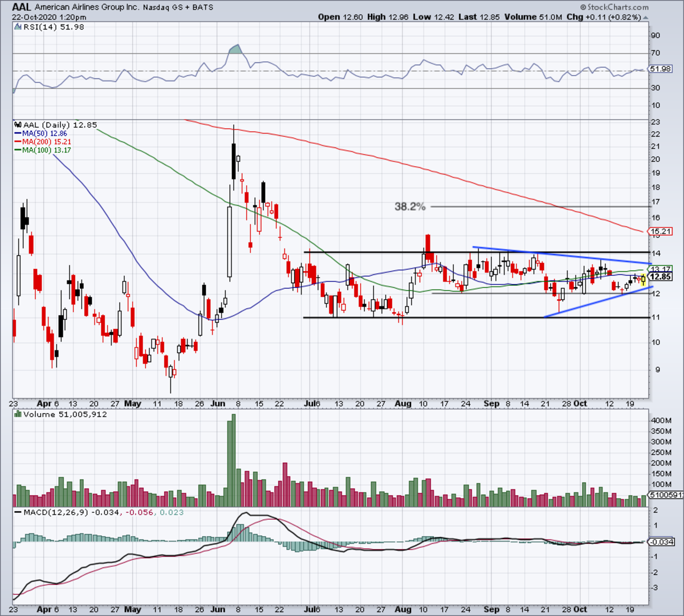Screen dimensions: 684x616
Task: Click the RSI current value tag 51.98
Action: click(659, 69)
